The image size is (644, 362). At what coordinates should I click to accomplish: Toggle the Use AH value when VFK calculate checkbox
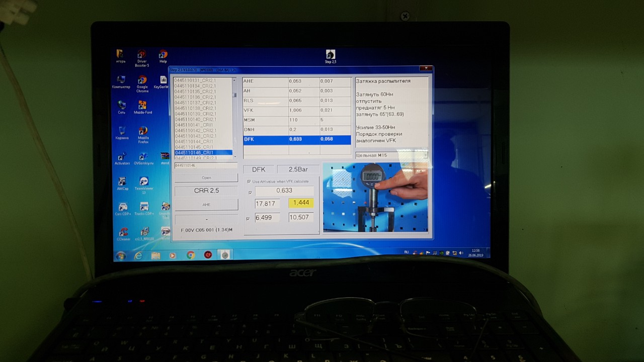pyautogui.click(x=249, y=182)
